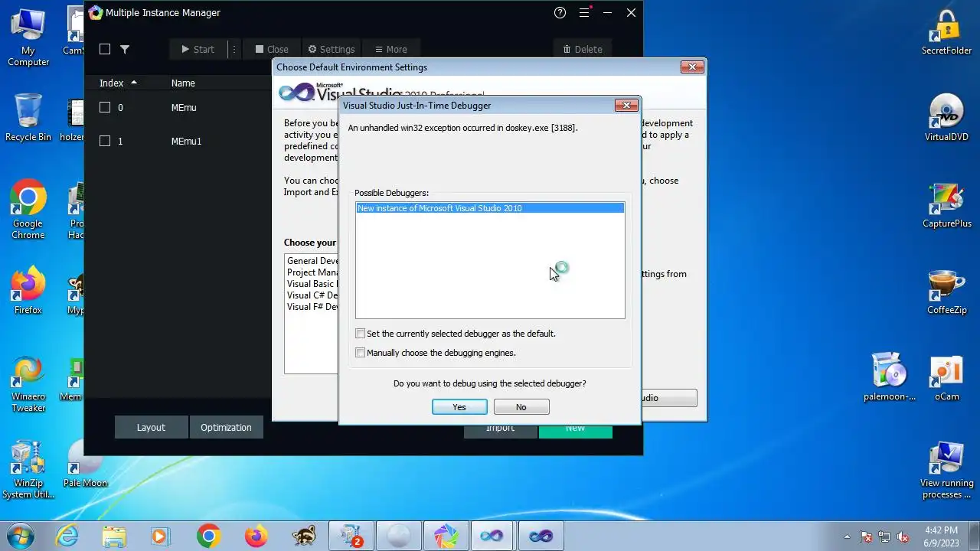Image resolution: width=980 pixels, height=551 pixels.
Task: Check the box for instance MEmu1
Action: coord(105,141)
